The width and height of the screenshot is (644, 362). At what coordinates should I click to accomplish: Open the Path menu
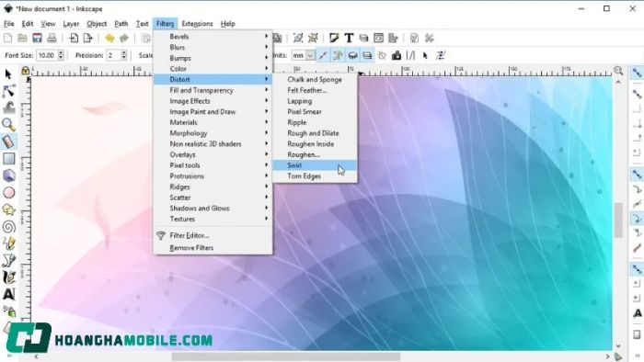121,24
